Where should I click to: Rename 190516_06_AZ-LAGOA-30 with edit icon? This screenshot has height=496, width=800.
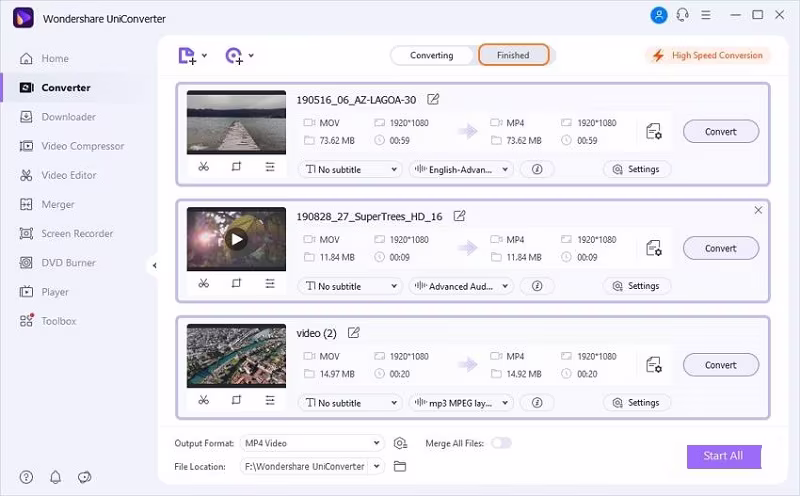[433, 99]
